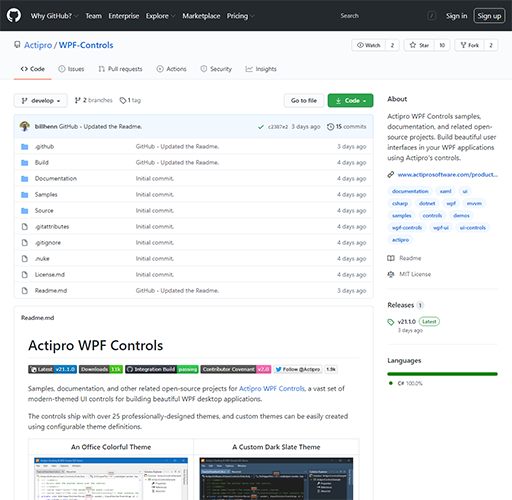This screenshot has width=512, height=500.
Task: Switch to the Pull requests tab
Action: point(120,69)
